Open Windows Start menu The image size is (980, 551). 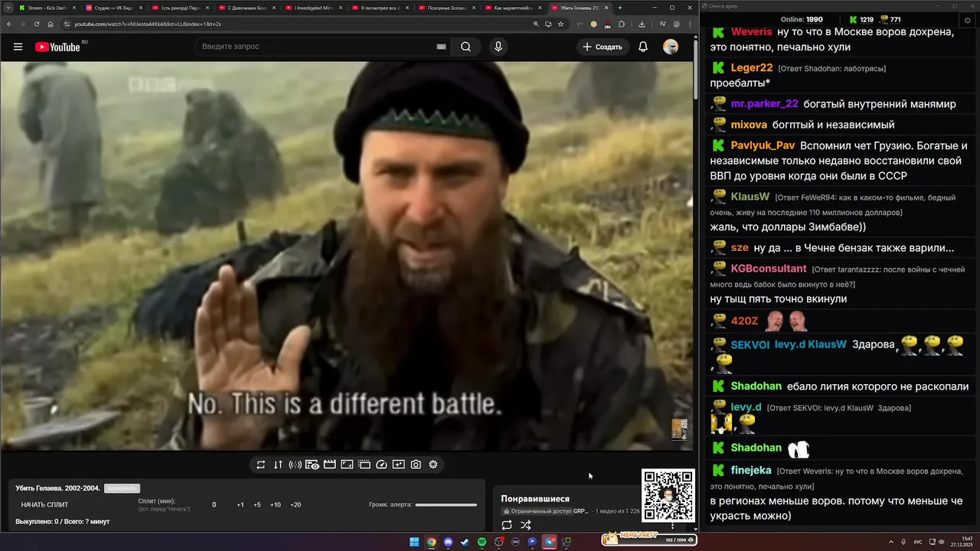click(414, 542)
